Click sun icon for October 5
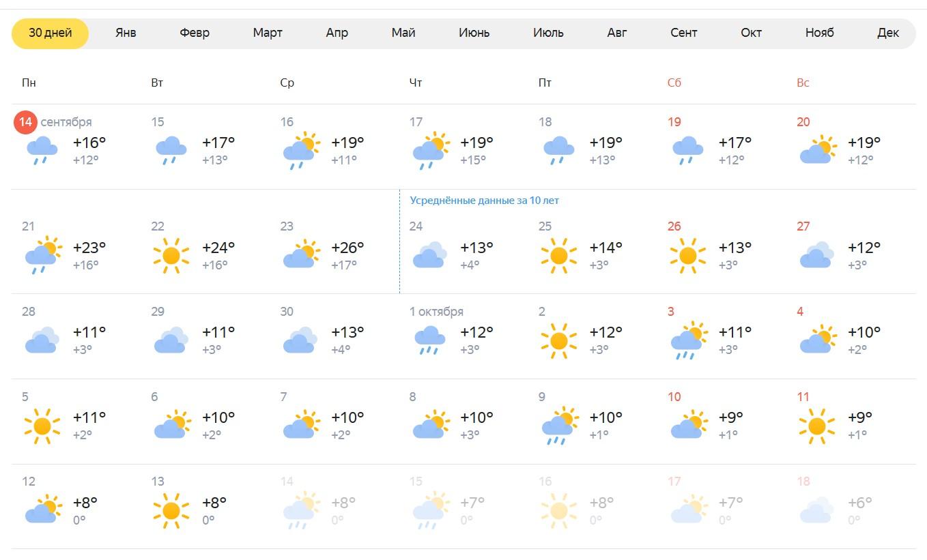927x560 pixels. [x=42, y=426]
